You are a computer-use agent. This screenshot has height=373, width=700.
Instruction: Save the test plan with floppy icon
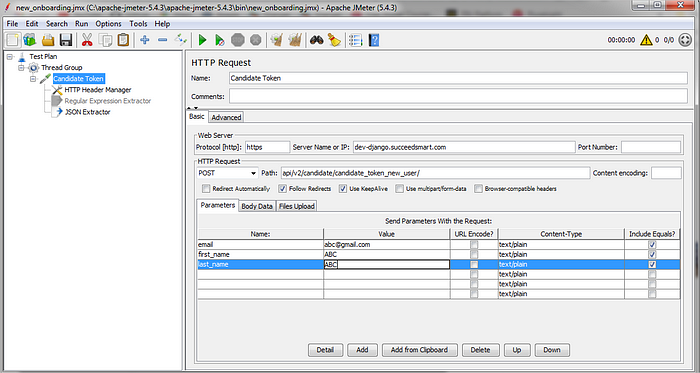[66, 40]
